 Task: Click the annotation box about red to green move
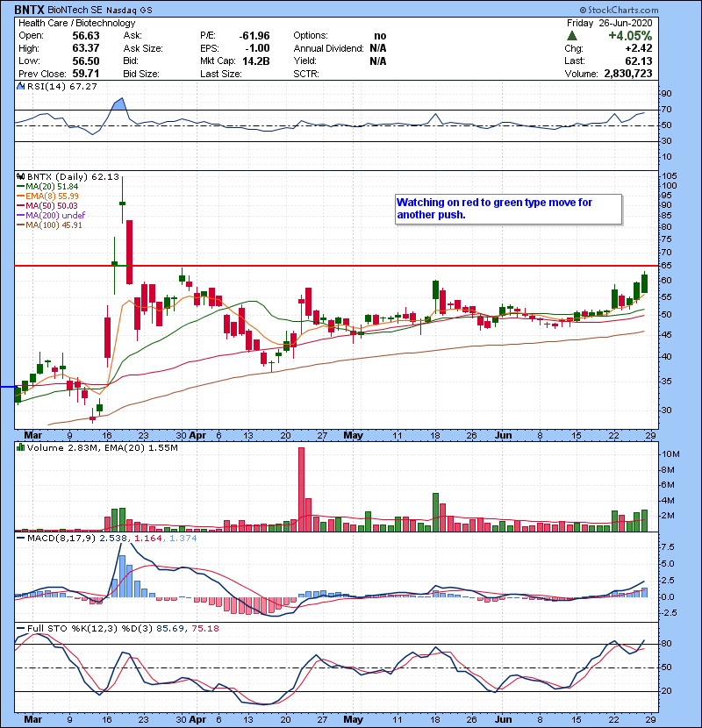(x=508, y=210)
